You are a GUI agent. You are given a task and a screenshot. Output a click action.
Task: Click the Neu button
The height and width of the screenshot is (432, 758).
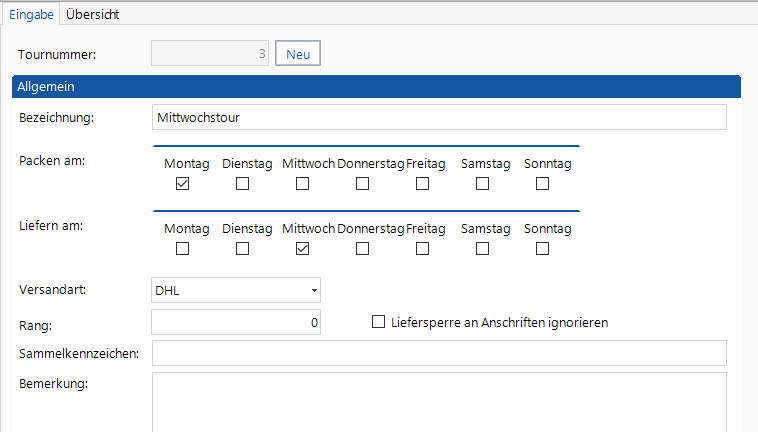point(298,54)
